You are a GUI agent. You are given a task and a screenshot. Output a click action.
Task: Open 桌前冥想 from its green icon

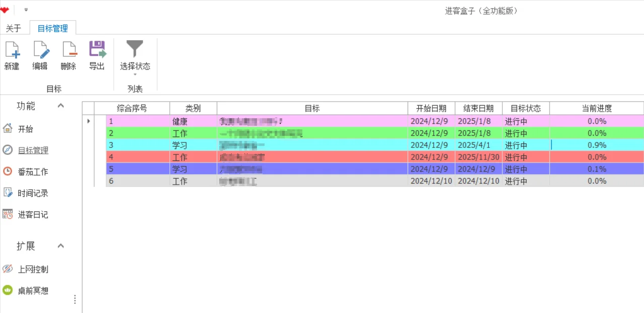click(8, 290)
